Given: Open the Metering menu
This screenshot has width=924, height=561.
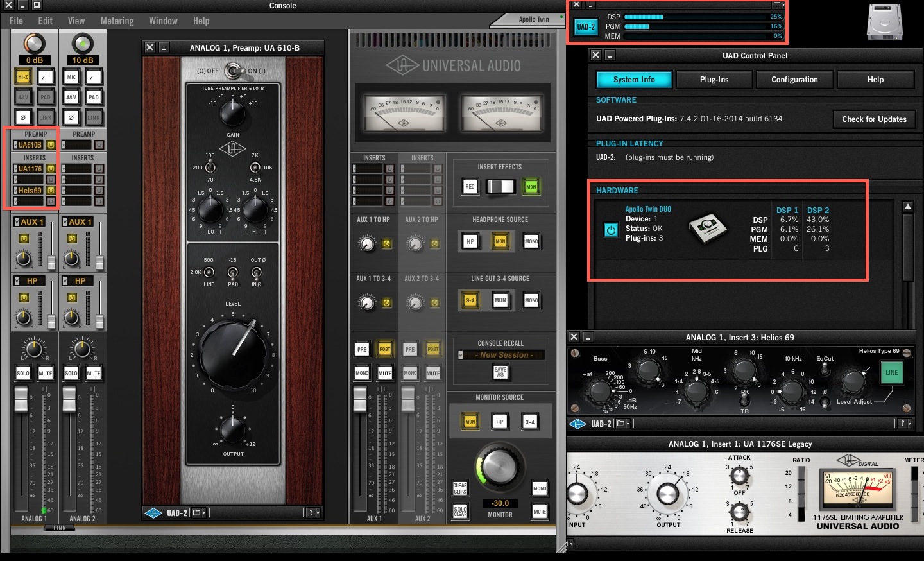Looking at the screenshot, I should pos(117,21).
